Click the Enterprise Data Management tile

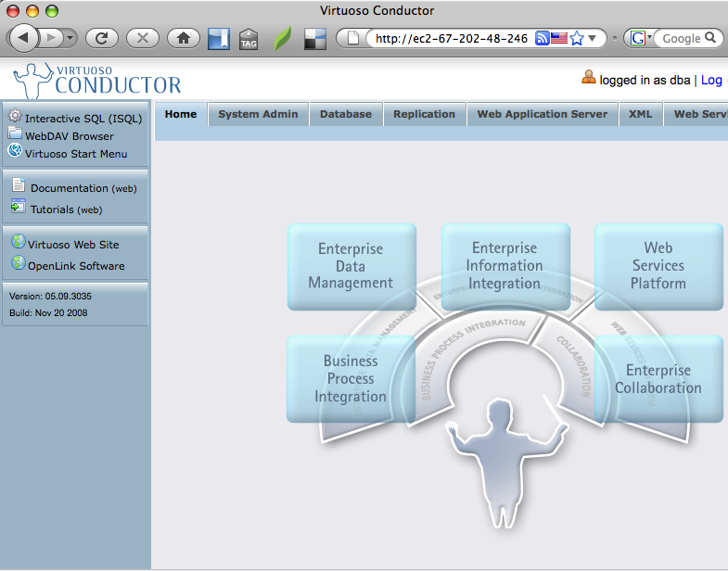[x=351, y=266]
